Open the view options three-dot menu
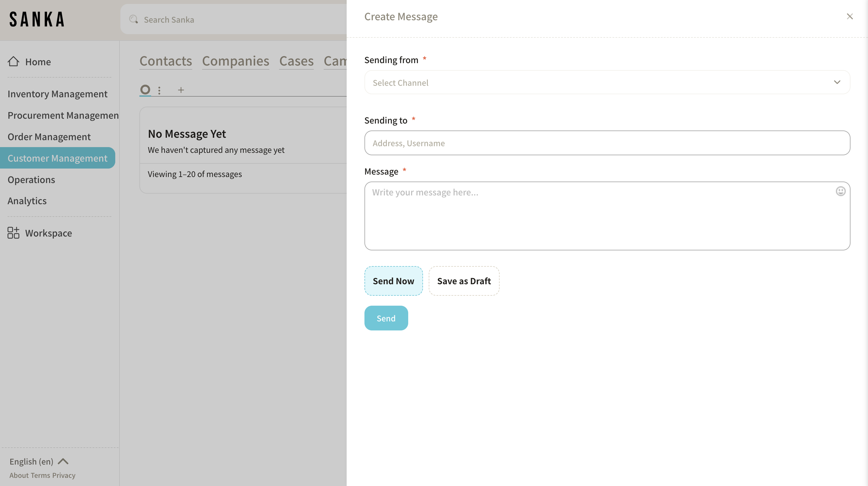The image size is (868, 486). point(159,90)
